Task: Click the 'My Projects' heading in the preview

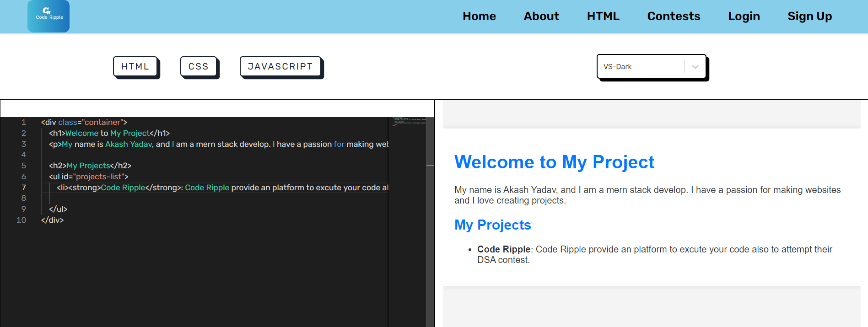Action: 492,225
